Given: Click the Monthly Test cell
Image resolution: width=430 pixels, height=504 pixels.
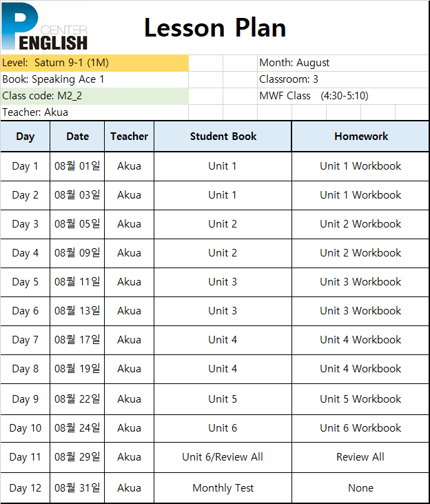Looking at the screenshot, I should click(x=223, y=488).
